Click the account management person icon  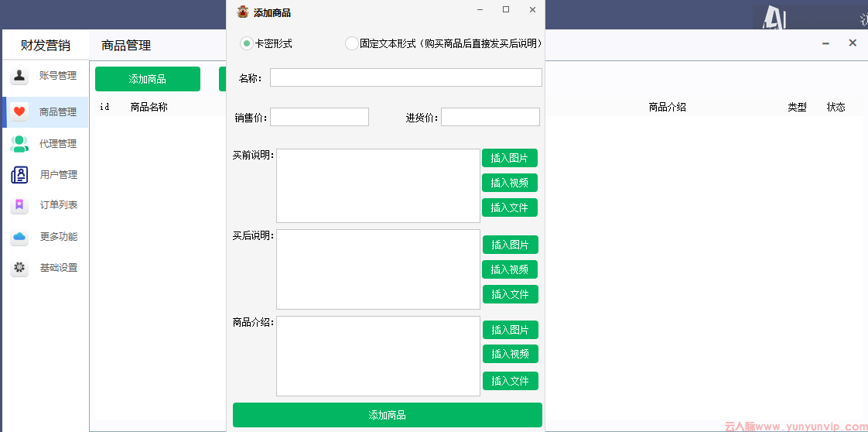19,76
